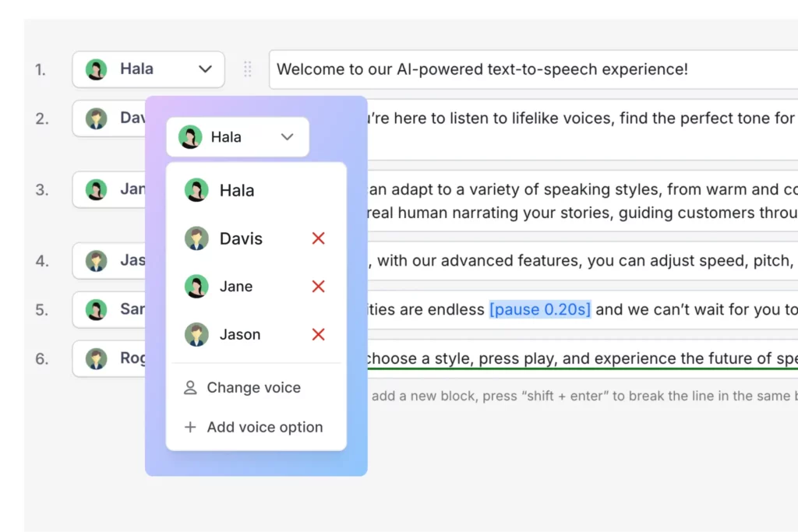Click the drag handle dots beside row 1
798x532 pixels.
click(248, 69)
